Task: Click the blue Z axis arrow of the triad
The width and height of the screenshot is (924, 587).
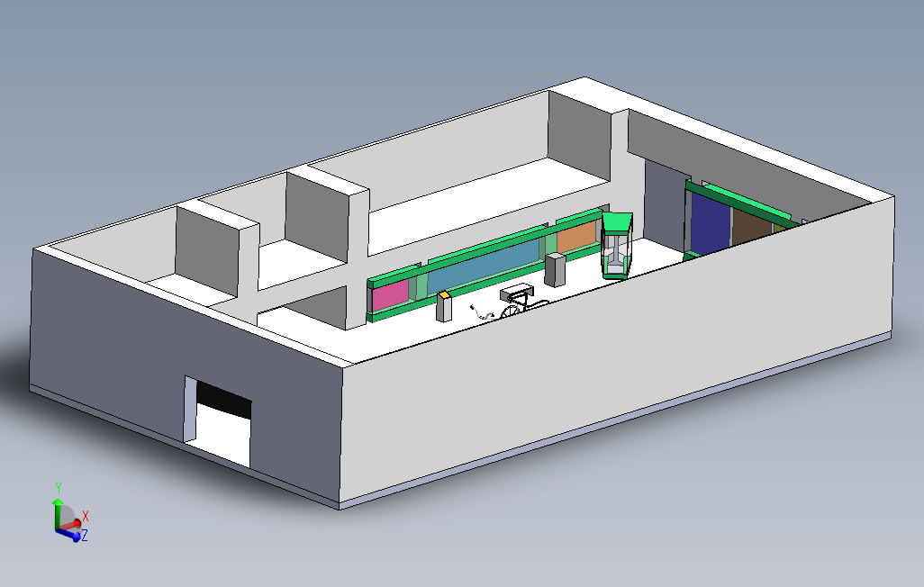Action: click(69, 534)
